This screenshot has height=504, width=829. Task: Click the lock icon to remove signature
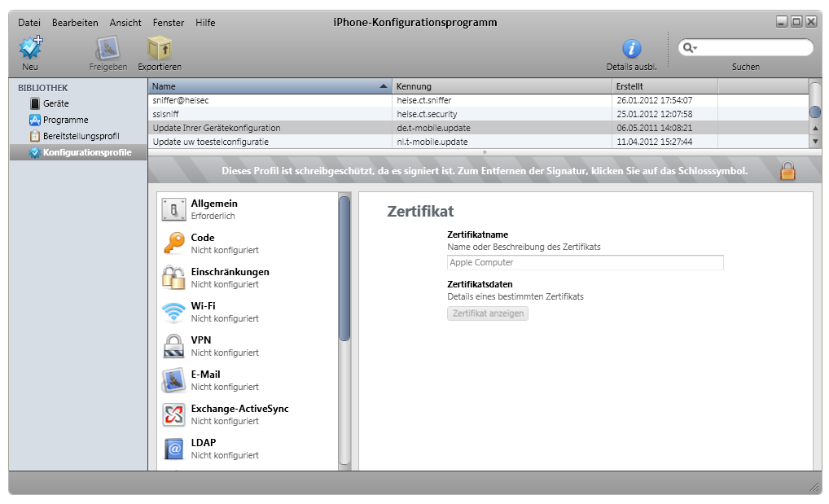(x=787, y=172)
